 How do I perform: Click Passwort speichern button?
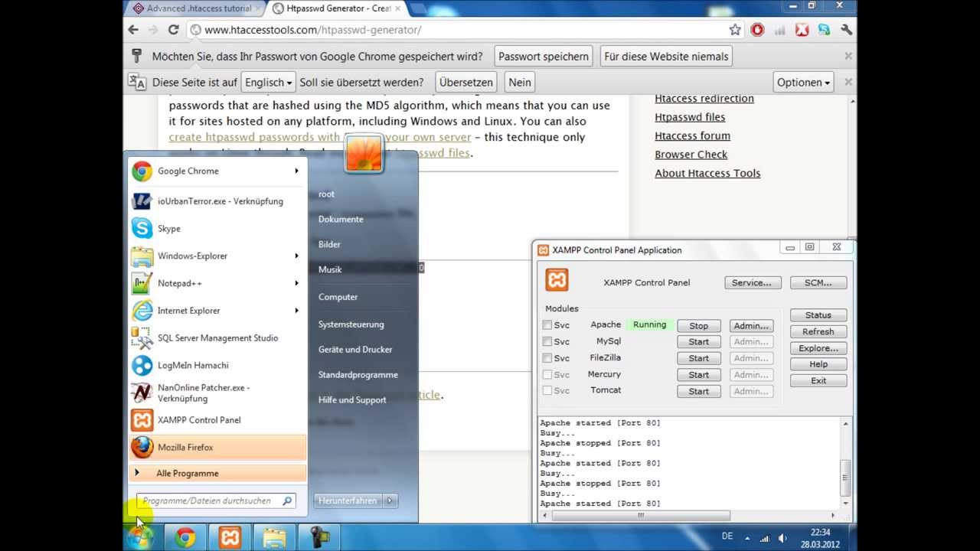(544, 56)
